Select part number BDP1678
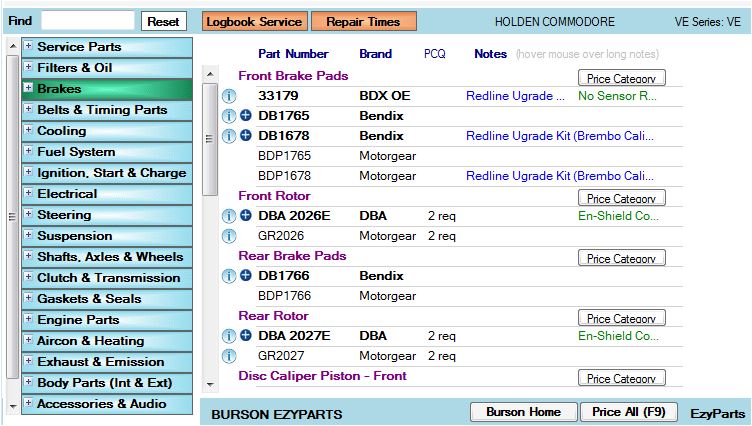 point(284,176)
